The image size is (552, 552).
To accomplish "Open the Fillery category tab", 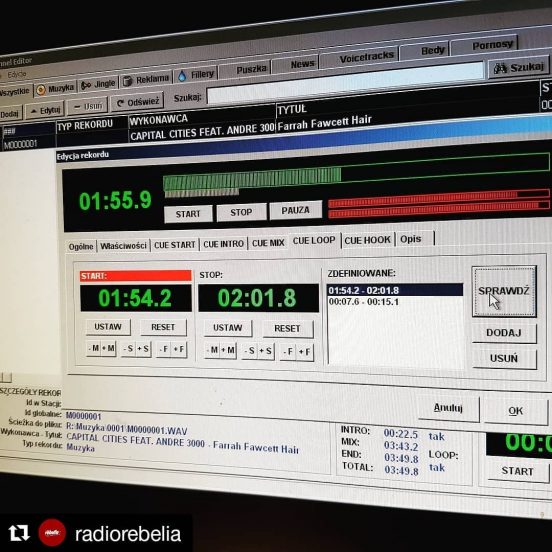I will pos(196,75).
